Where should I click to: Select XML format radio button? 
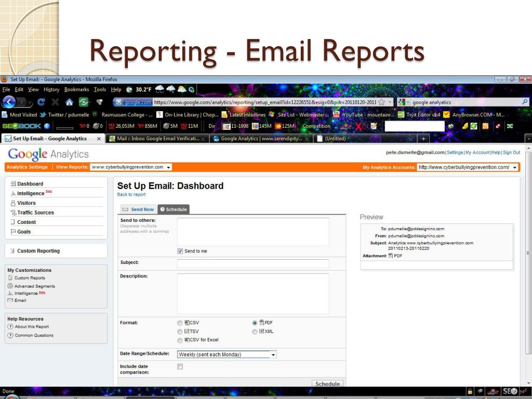tap(255, 331)
